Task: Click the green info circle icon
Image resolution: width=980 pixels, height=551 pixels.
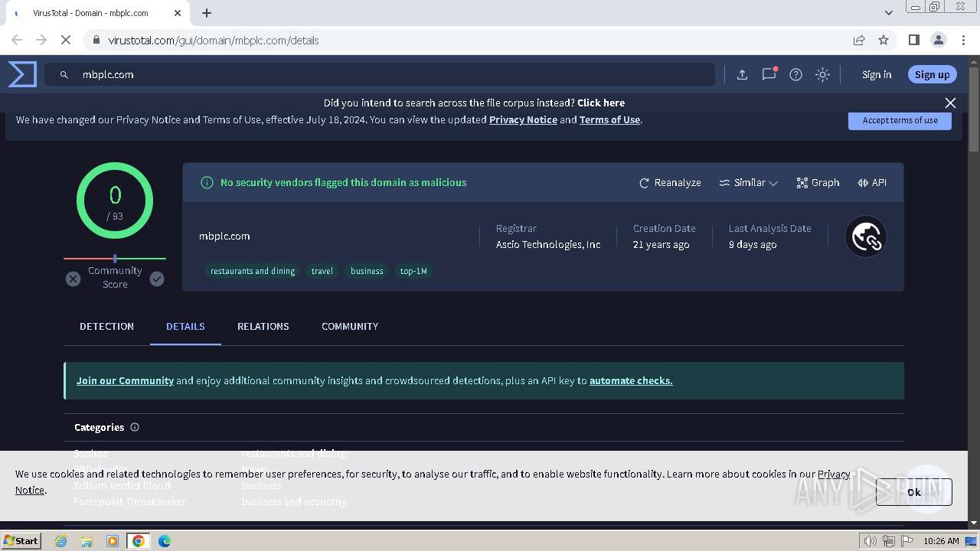Action: [207, 182]
